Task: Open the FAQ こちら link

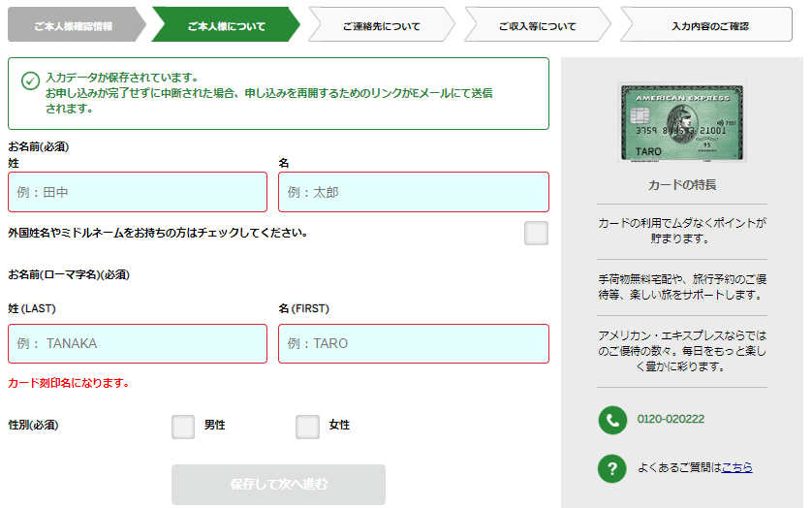Action: [737, 467]
